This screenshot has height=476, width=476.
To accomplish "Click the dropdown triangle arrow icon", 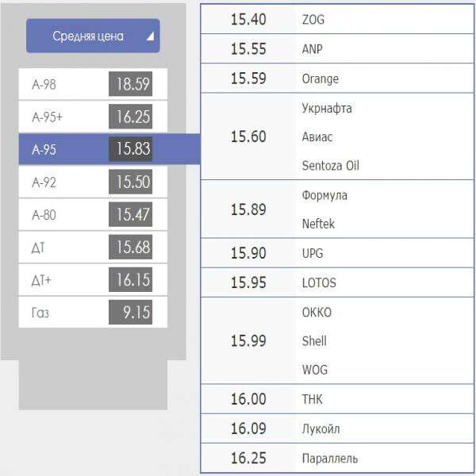I will coord(150,36).
